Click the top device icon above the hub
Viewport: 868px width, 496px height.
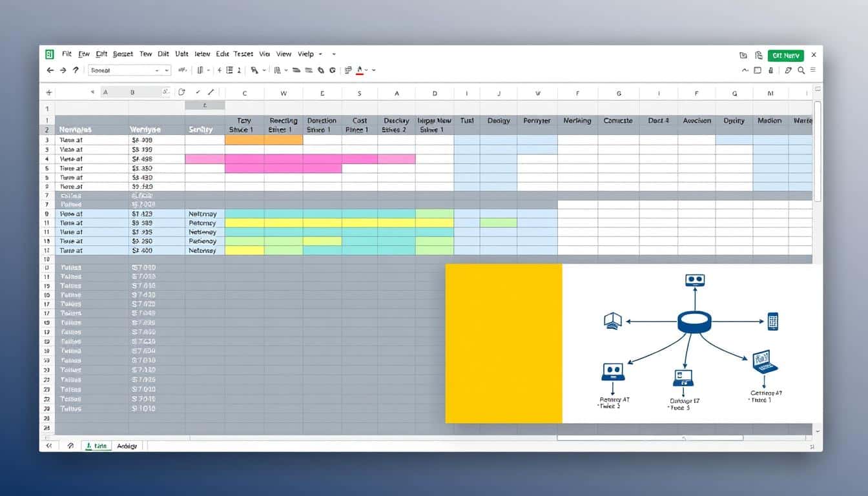coord(695,280)
